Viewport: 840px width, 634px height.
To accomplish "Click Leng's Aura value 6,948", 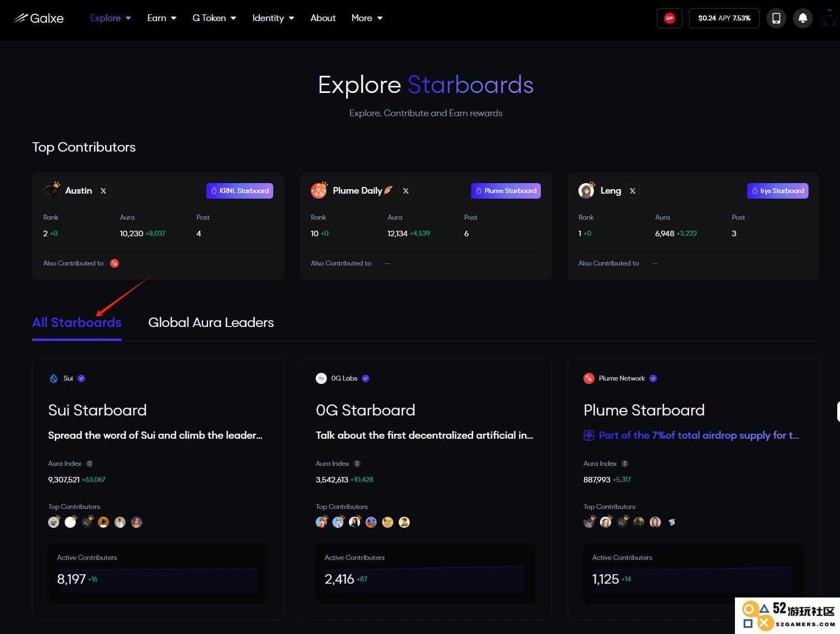I will [x=665, y=233].
